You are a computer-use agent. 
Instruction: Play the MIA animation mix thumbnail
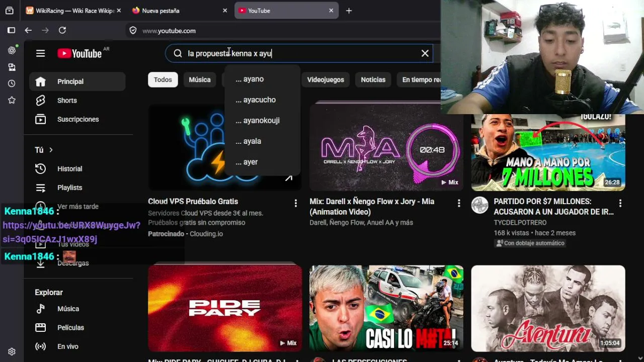tap(386, 148)
